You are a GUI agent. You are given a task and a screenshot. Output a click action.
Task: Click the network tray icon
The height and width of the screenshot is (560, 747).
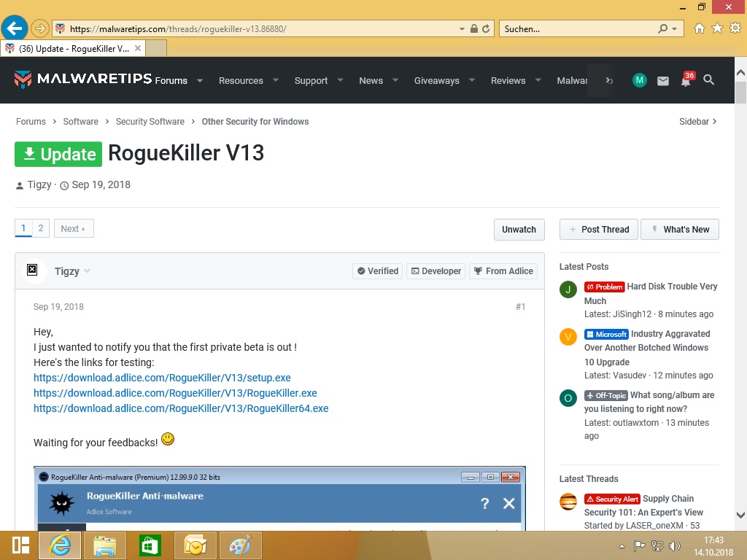click(657, 546)
